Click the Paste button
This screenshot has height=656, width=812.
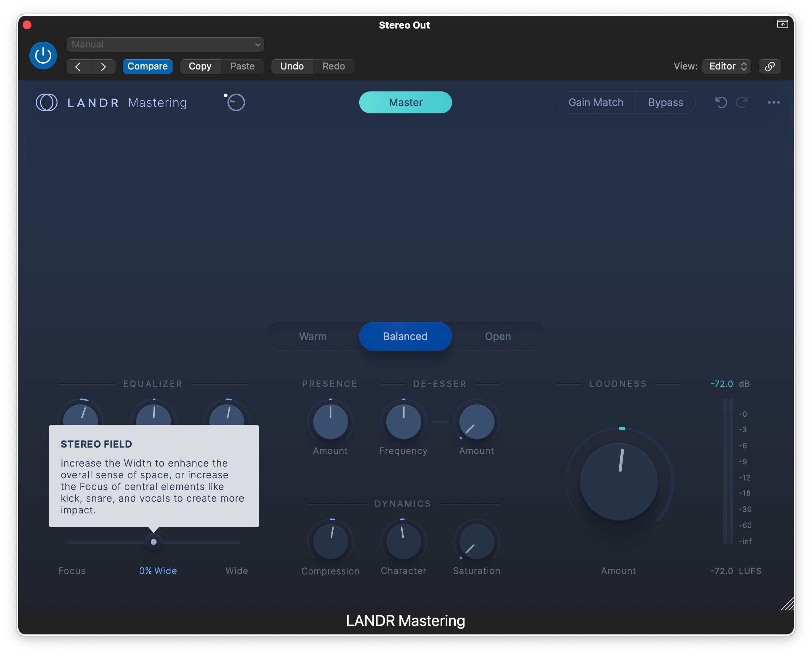[x=242, y=65]
